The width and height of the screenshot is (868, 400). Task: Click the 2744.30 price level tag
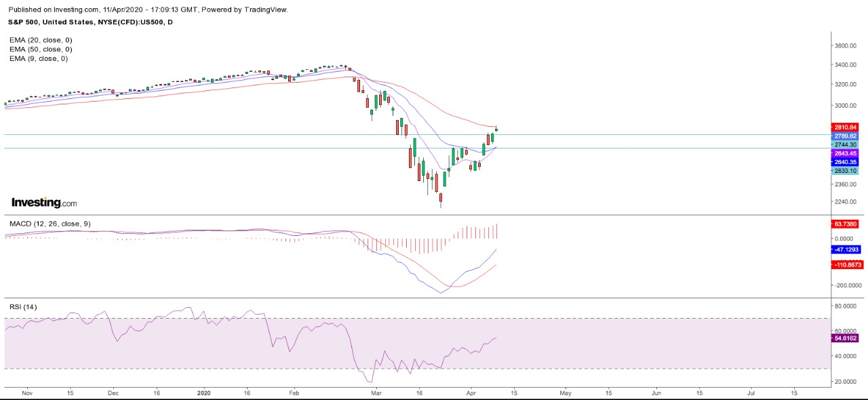coord(845,145)
